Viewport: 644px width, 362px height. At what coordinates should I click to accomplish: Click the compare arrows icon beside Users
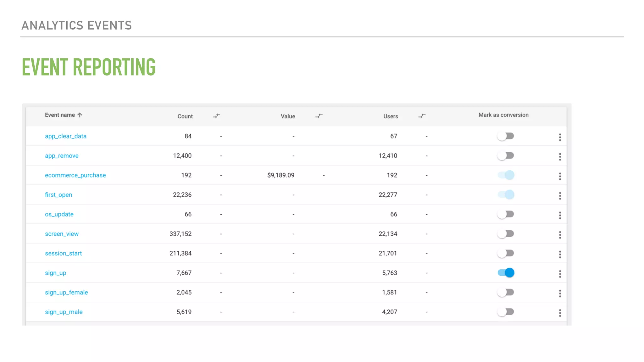[422, 116]
